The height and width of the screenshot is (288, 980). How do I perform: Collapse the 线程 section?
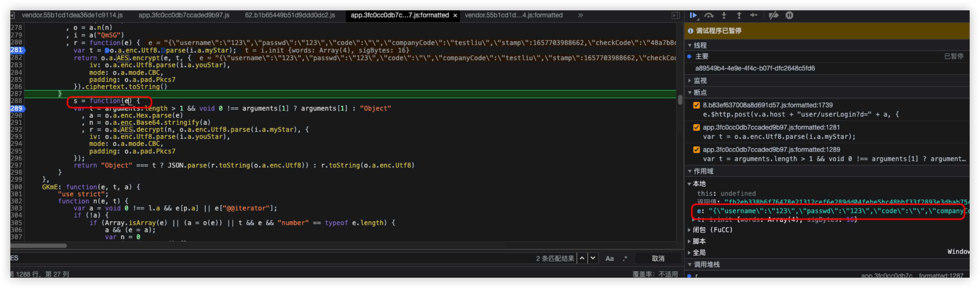pyautogui.click(x=690, y=46)
